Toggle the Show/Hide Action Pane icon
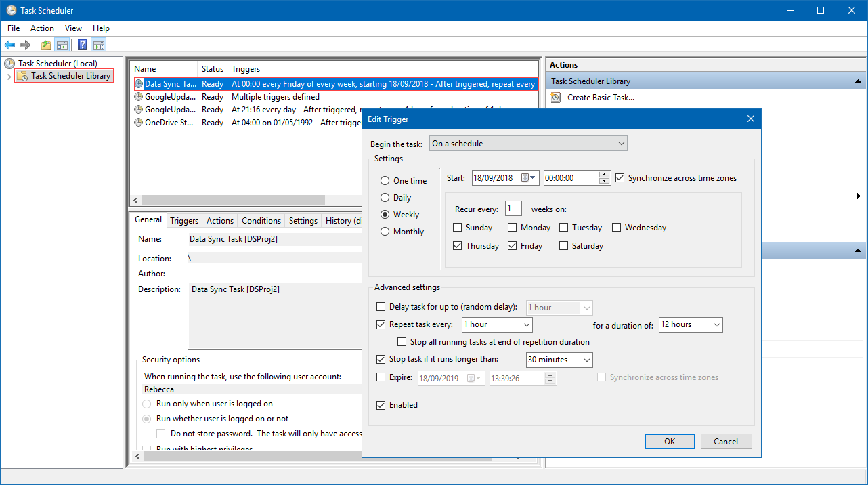 pyautogui.click(x=99, y=45)
